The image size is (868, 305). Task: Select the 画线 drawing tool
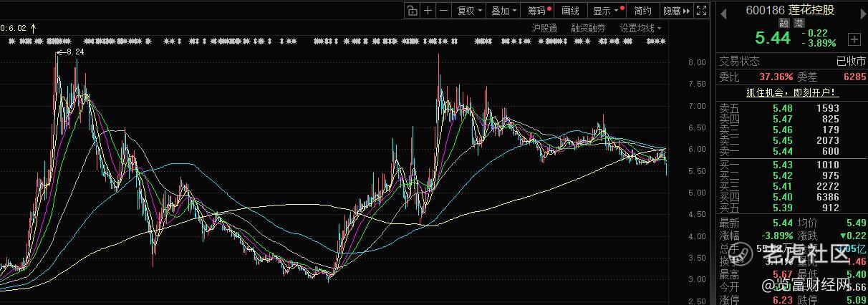(x=570, y=11)
